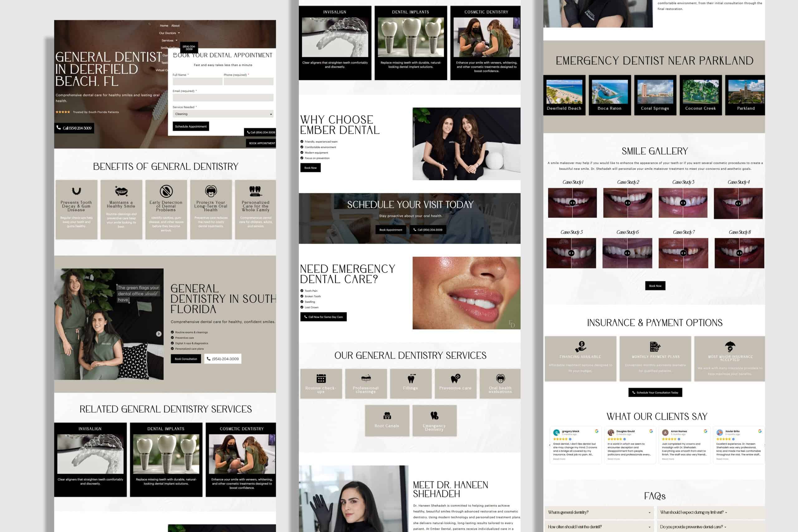The width and height of the screenshot is (798, 532).
Task: Click the Schedule Appointment button
Action: click(x=191, y=126)
